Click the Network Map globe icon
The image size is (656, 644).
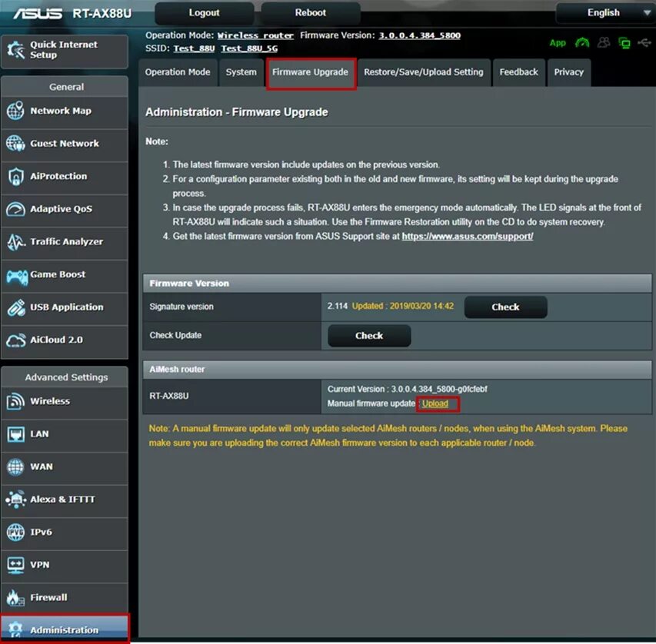point(15,111)
